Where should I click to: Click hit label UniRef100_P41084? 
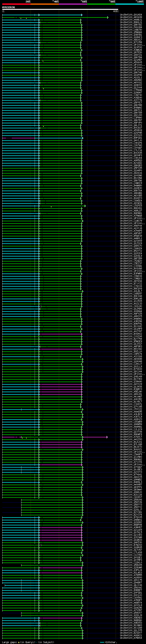click(x=131, y=27)
